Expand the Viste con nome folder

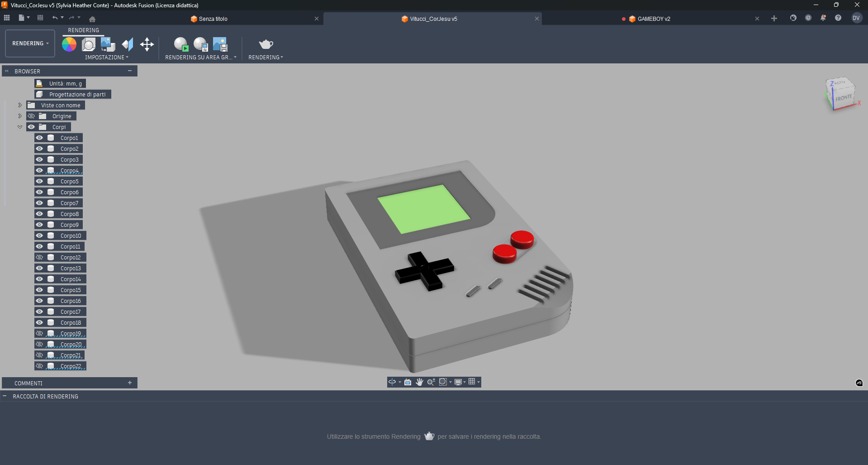click(x=19, y=105)
